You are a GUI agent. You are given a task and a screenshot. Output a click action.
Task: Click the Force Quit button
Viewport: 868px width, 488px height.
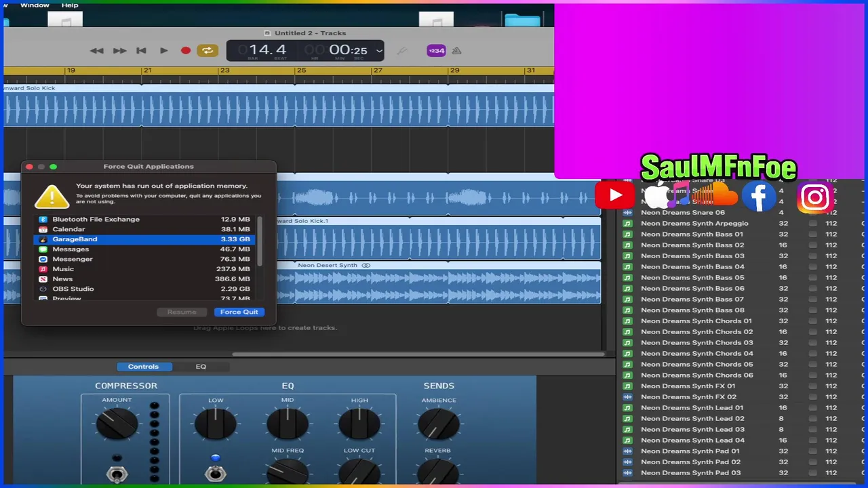click(x=239, y=312)
